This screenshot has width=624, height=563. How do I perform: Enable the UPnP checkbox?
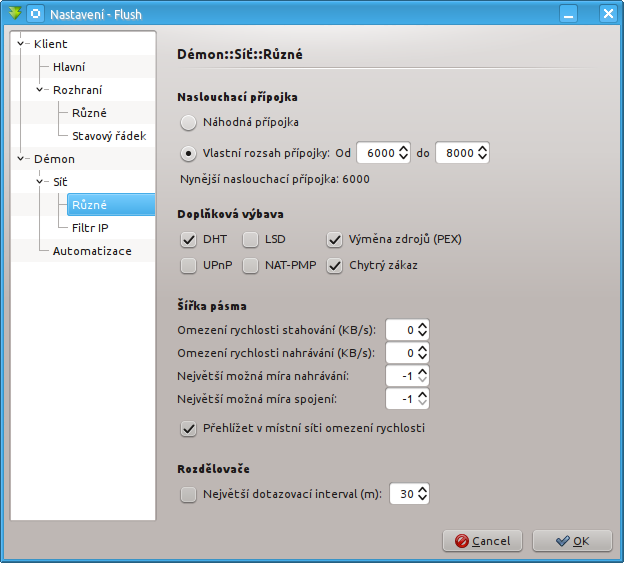188,265
